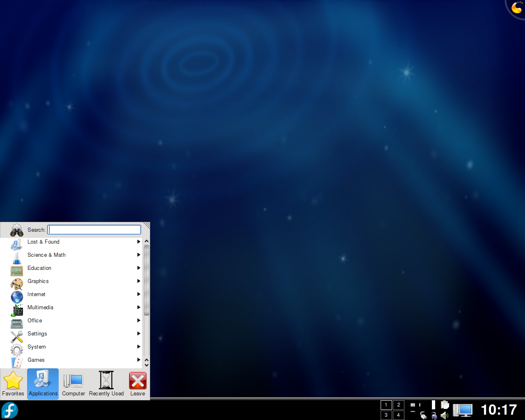Image resolution: width=525 pixels, height=420 pixels.
Task: Expand the Science & Math submenu arrow
Action: point(139,255)
